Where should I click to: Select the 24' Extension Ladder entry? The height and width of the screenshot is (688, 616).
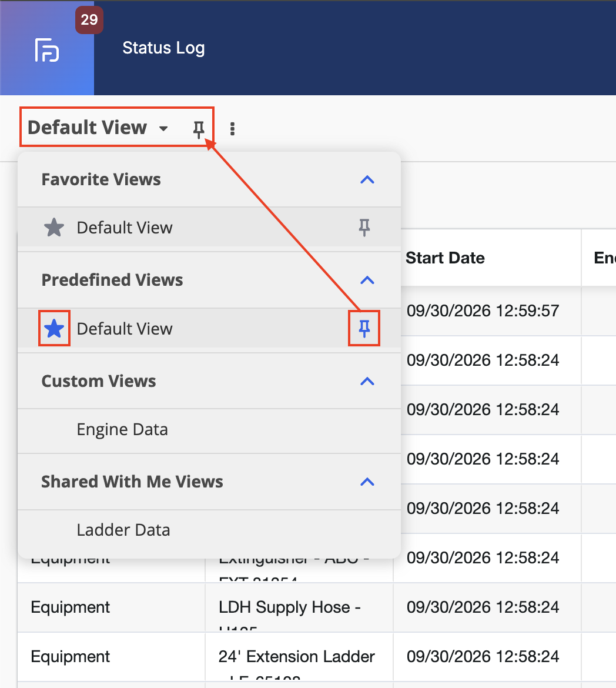[x=297, y=657]
